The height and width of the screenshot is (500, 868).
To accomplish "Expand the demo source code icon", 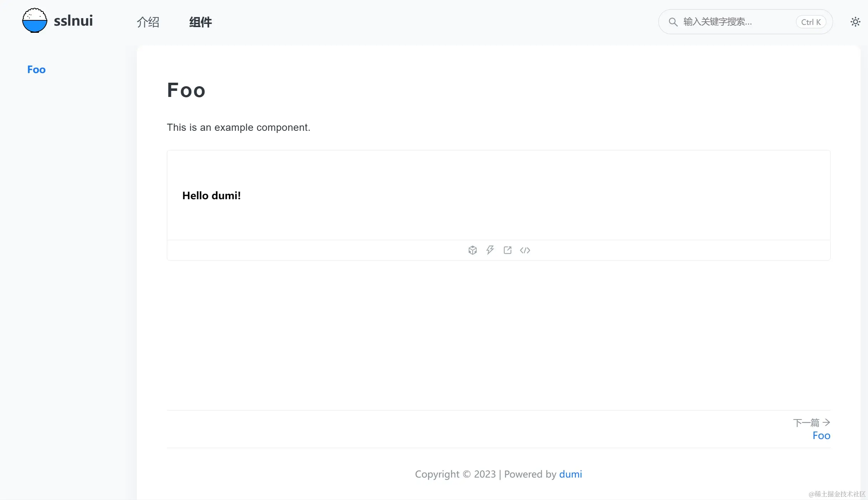I will (x=525, y=250).
